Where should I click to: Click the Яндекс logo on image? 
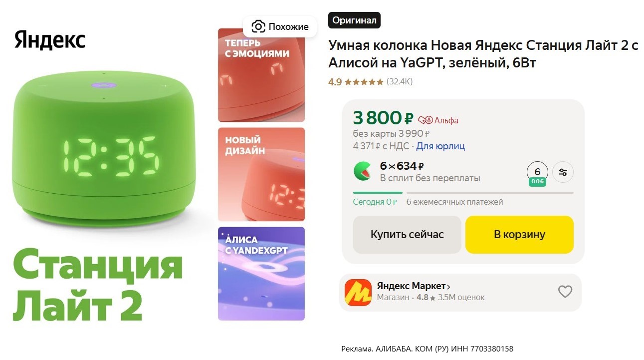(x=50, y=40)
